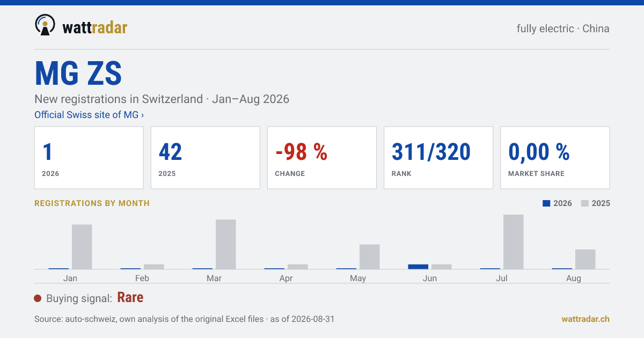
Task: Click the 'Jun' axis label
Action: point(430,278)
